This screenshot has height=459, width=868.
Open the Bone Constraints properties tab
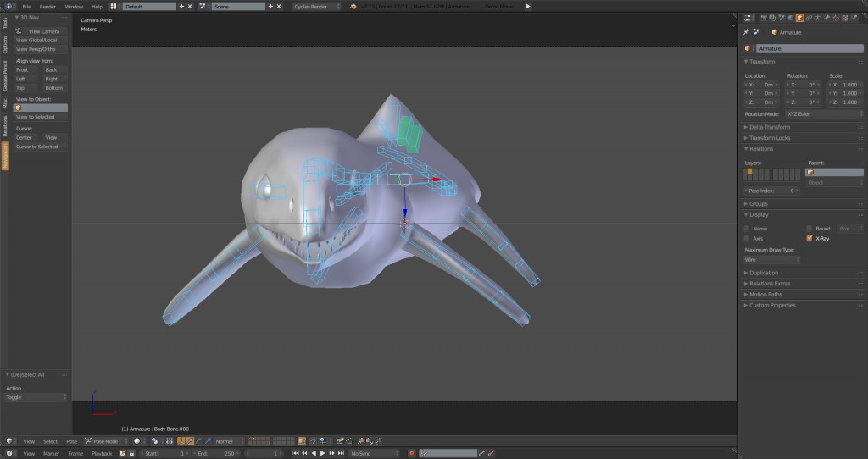pyautogui.click(x=837, y=18)
